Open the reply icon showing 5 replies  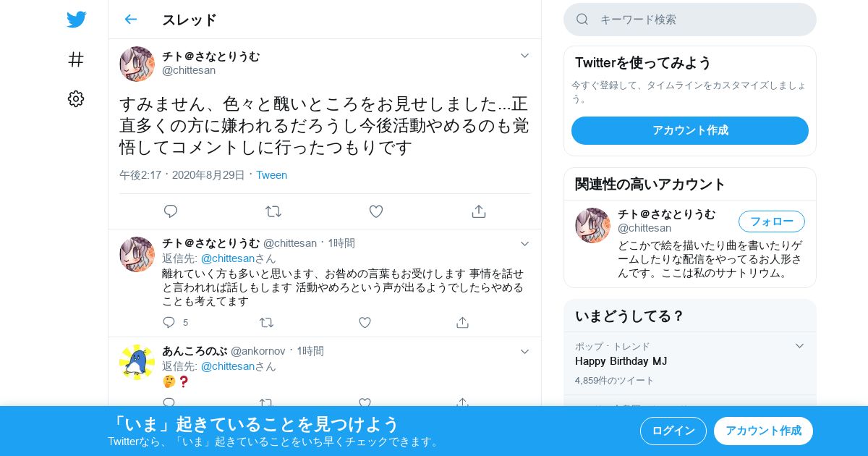tap(169, 323)
